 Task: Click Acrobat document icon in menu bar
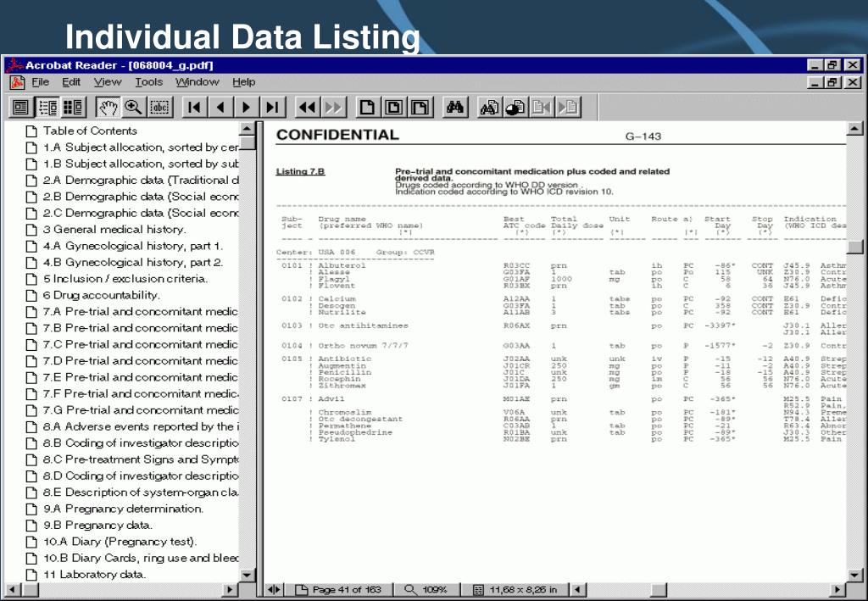[x=17, y=82]
